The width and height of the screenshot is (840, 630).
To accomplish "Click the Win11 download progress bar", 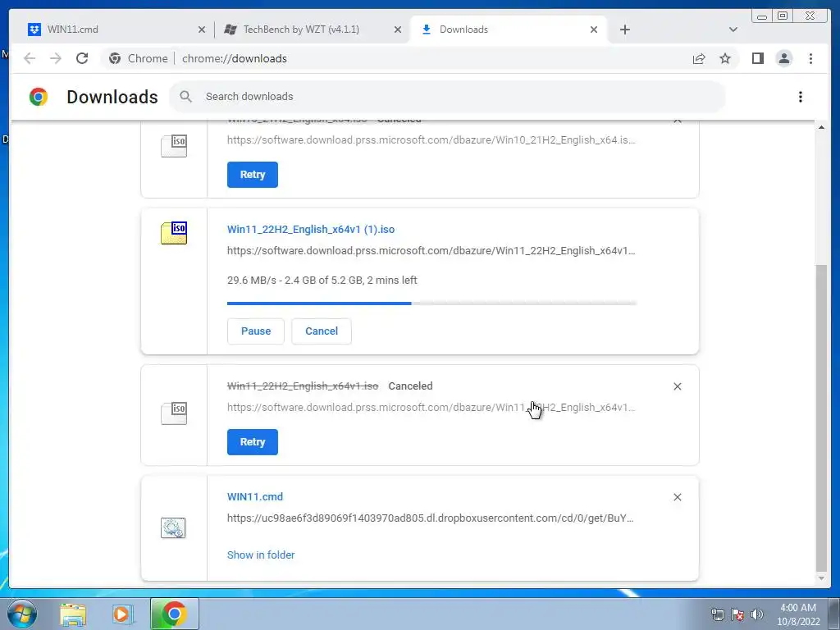I will (x=431, y=304).
